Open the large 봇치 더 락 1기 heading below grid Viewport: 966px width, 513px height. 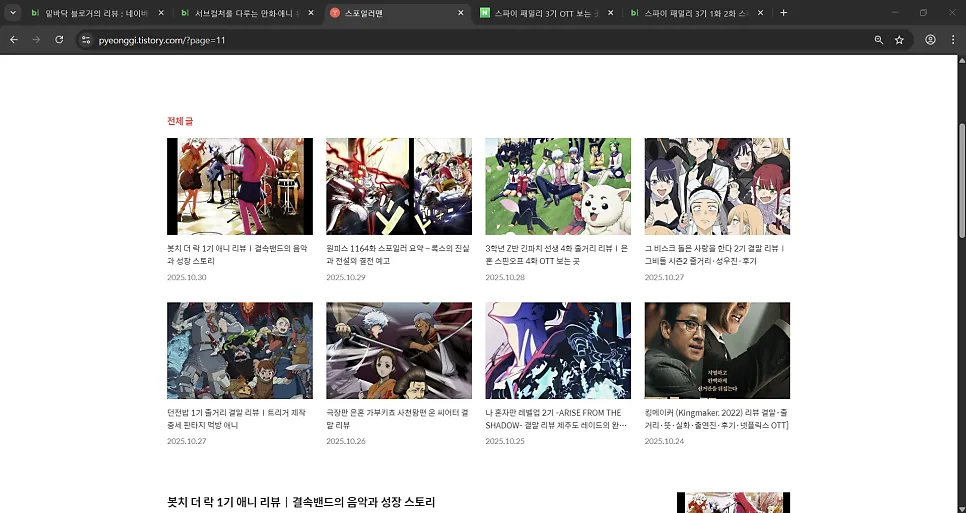(x=301, y=502)
